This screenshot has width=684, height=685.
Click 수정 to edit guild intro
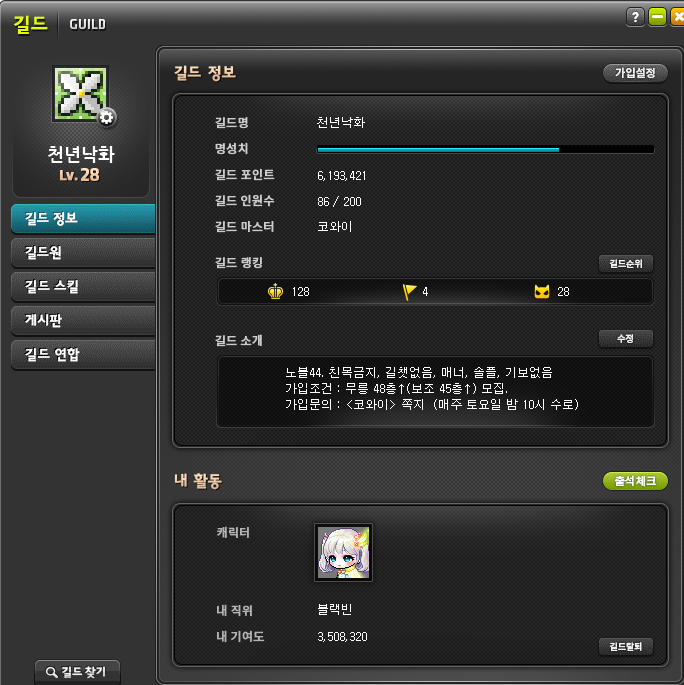(626, 339)
